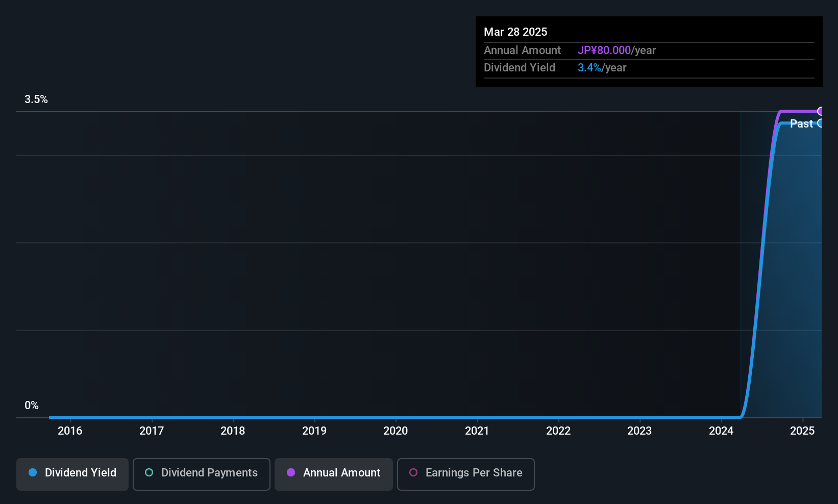
Task: Click the 0% y-axis label
Action: 32,406
